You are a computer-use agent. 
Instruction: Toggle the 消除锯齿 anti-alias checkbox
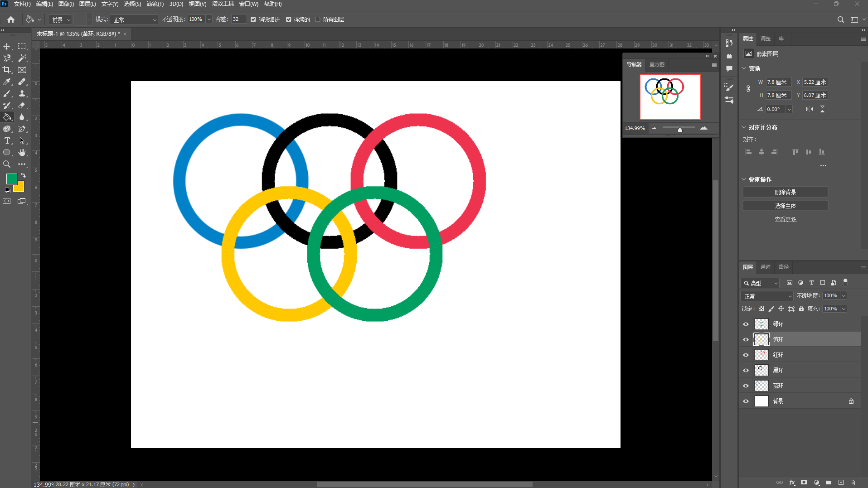point(253,19)
